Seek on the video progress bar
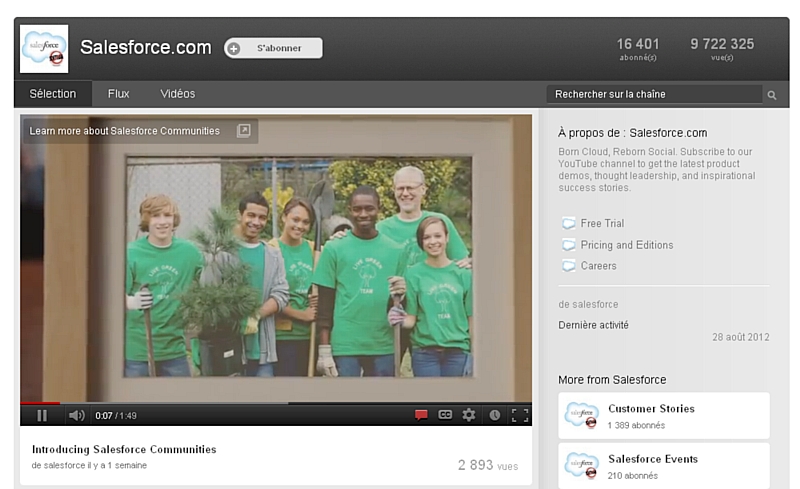The image size is (800, 489). (276, 403)
